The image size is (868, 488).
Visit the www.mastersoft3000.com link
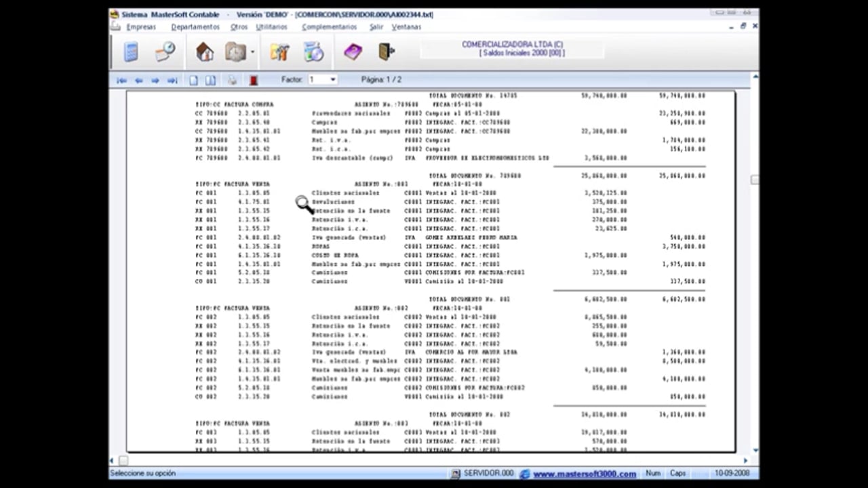[x=584, y=474]
